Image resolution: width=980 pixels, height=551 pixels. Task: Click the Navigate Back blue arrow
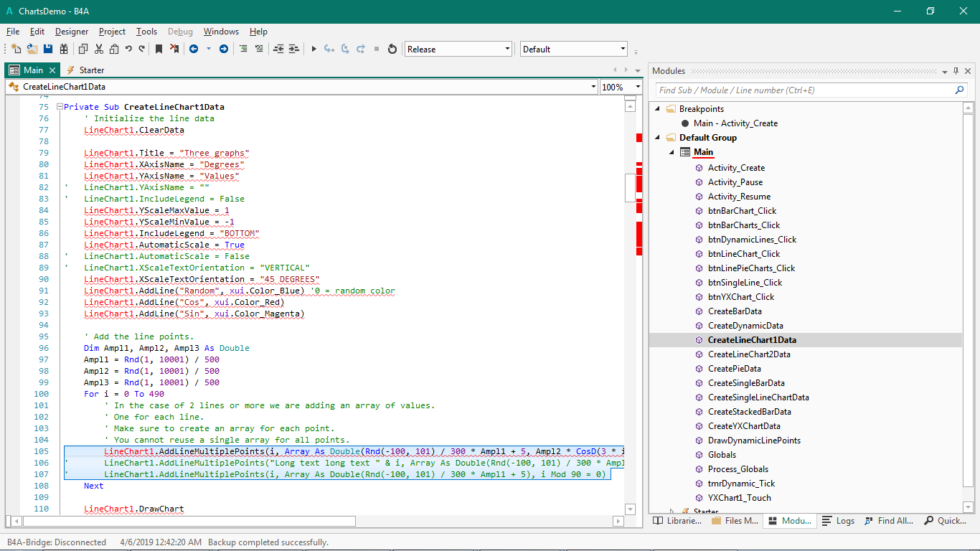point(194,49)
